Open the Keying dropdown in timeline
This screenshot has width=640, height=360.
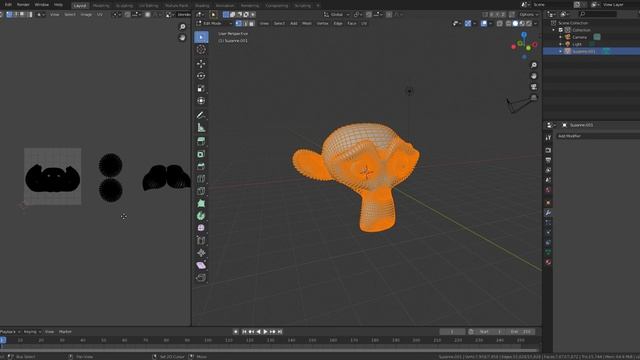pyautogui.click(x=32, y=332)
